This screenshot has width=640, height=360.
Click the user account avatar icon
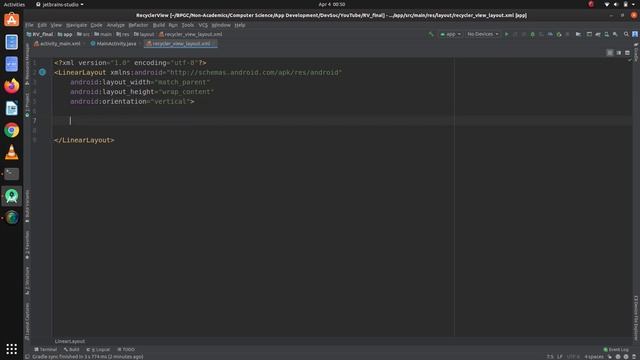[x=635, y=34]
